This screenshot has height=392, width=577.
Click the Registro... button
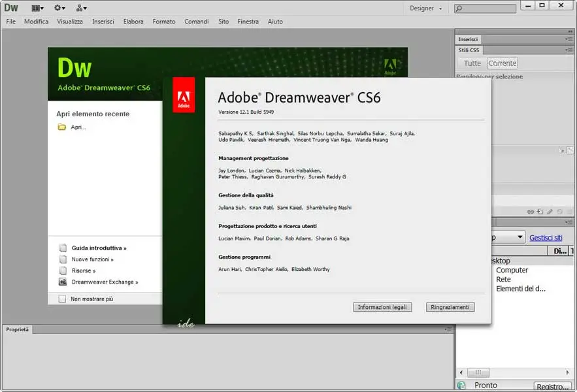point(552,387)
